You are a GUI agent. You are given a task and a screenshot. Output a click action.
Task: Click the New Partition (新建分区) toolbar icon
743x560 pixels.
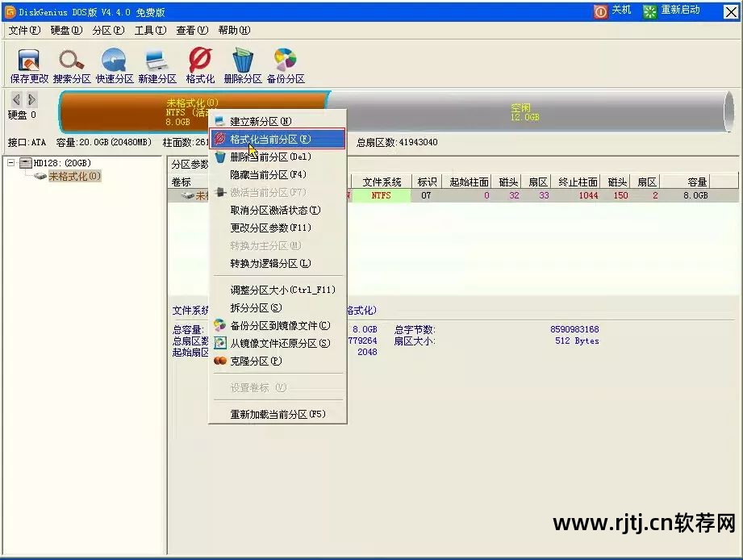click(157, 66)
